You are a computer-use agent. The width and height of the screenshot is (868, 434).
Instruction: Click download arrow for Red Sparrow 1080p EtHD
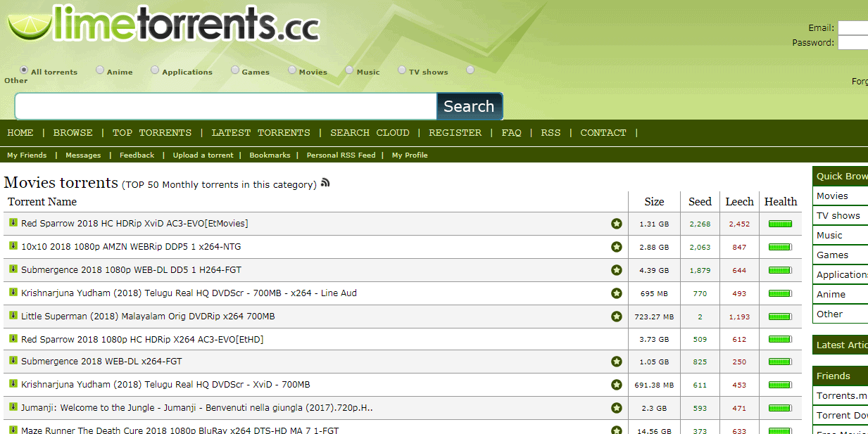pyautogui.click(x=13, y=339)
